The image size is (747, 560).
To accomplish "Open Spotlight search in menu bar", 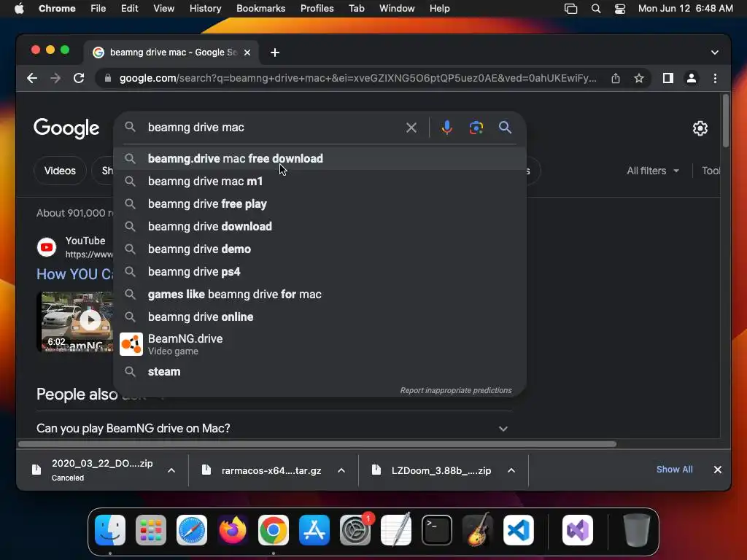I will pyautogui.click(x=595, y=9).
